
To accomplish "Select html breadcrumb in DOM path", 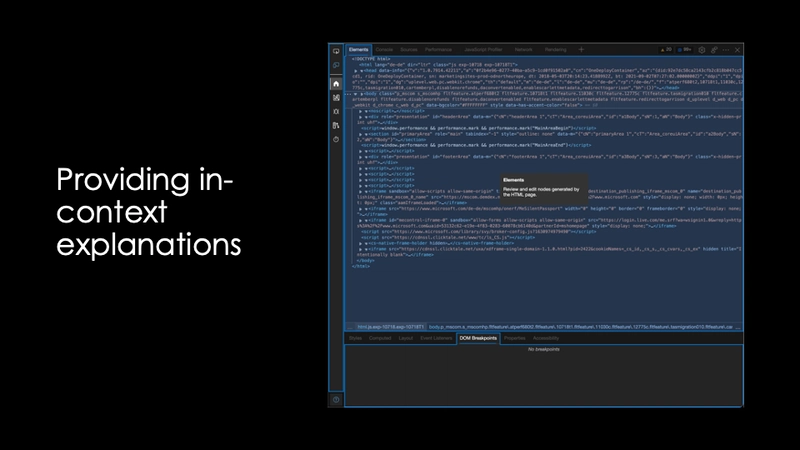I will [x=390, y=327].
